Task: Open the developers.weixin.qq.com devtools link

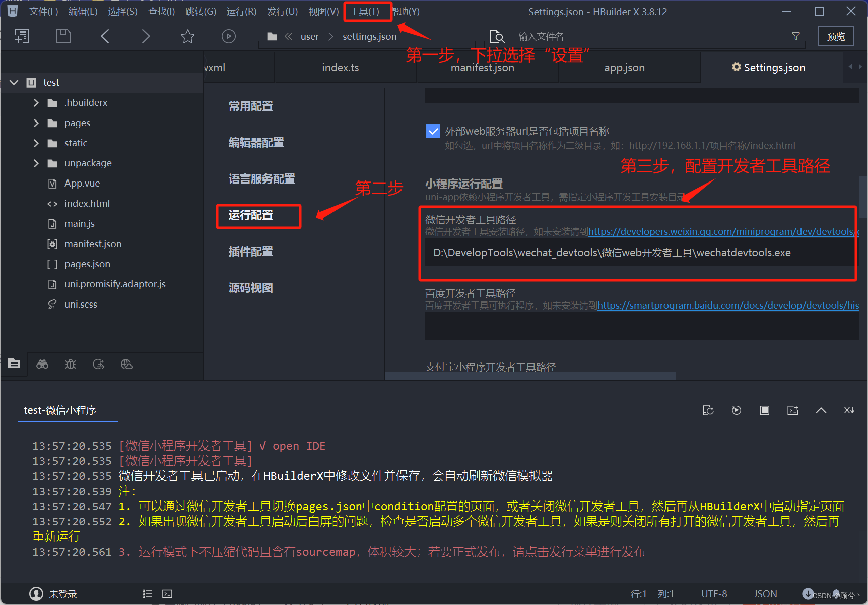Action: pyautogui.click(x=723, y=232)
